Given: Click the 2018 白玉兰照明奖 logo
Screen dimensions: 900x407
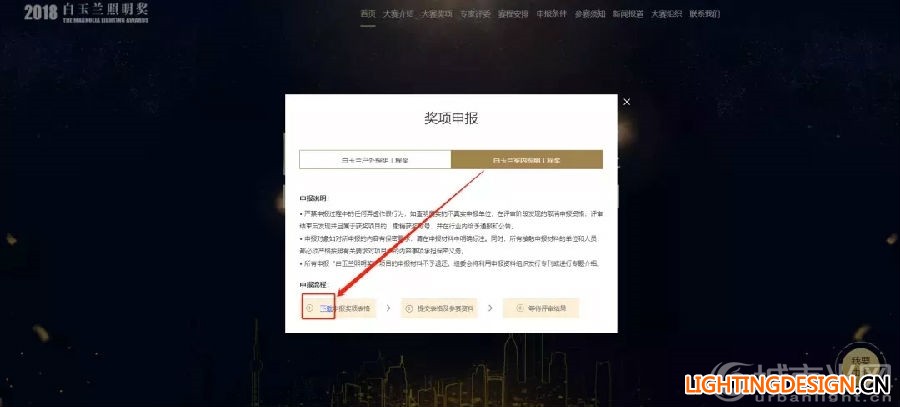Looking at the screenshot, I should coord(86,13).
